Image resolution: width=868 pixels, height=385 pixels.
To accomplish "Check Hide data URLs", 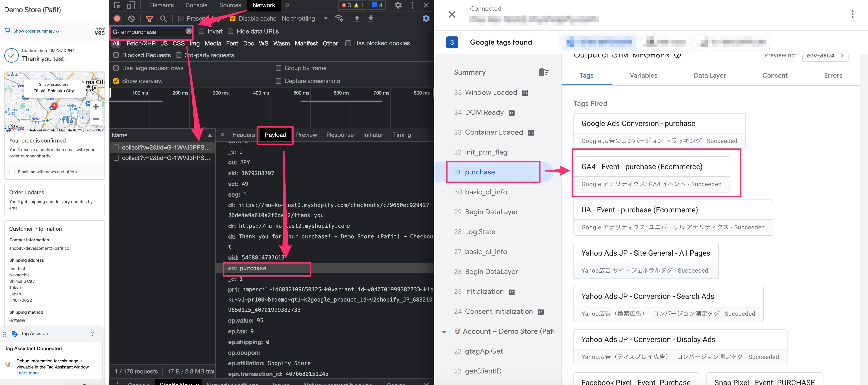I will [230, 31].
